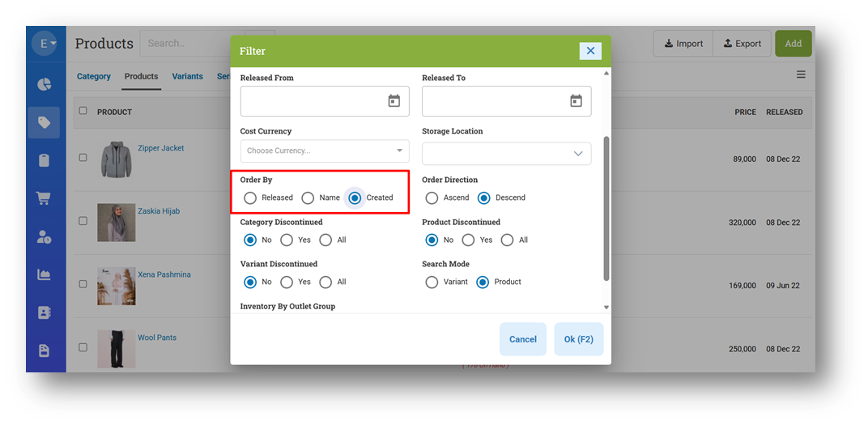868x425 pixels.
Task: Open the clipboard sidebar icon
Action: pos(45,160)
